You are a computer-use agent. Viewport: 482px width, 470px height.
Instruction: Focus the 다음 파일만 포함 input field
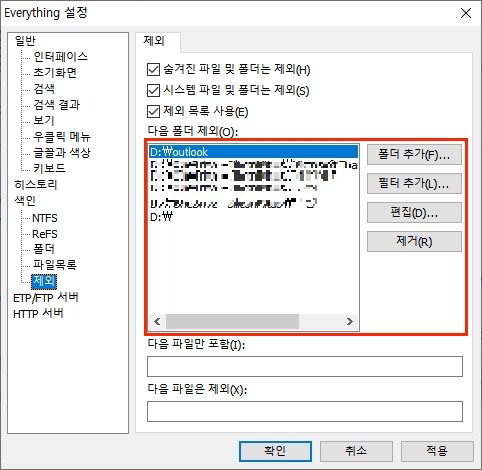[x=305, y=366]
